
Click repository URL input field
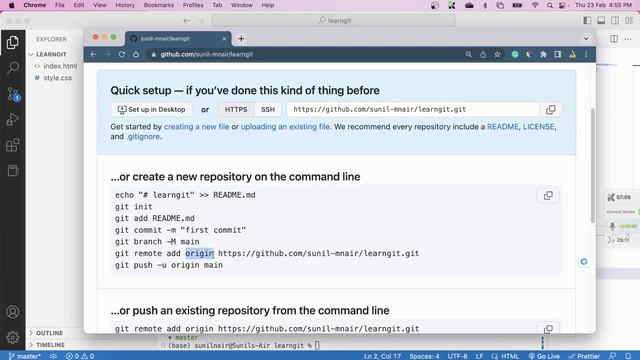click(x=413, y=109)
